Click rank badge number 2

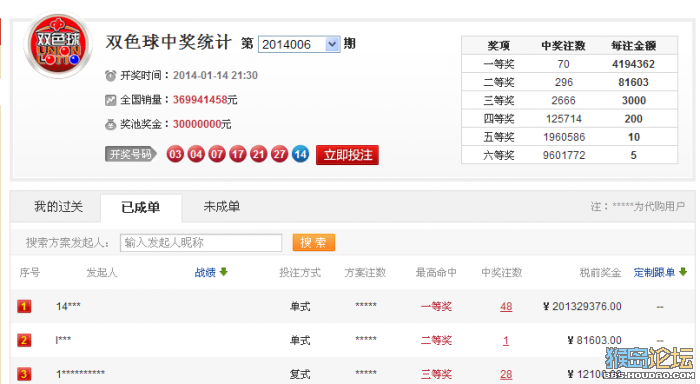coord(24,340)
